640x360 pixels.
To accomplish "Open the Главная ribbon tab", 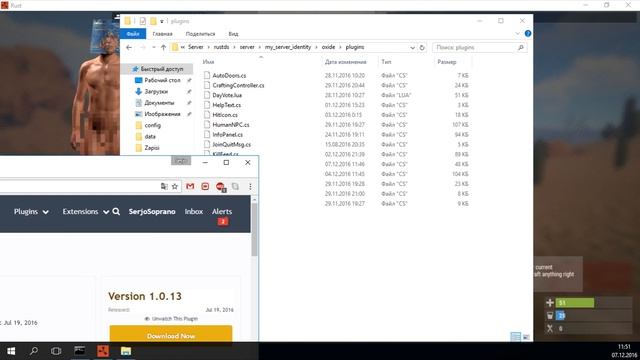I will click(162, 34).
